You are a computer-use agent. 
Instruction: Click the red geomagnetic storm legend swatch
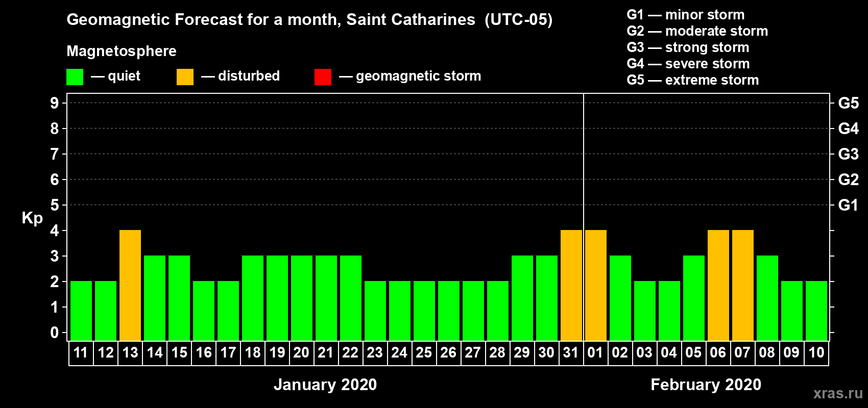[x=323, y=77]
